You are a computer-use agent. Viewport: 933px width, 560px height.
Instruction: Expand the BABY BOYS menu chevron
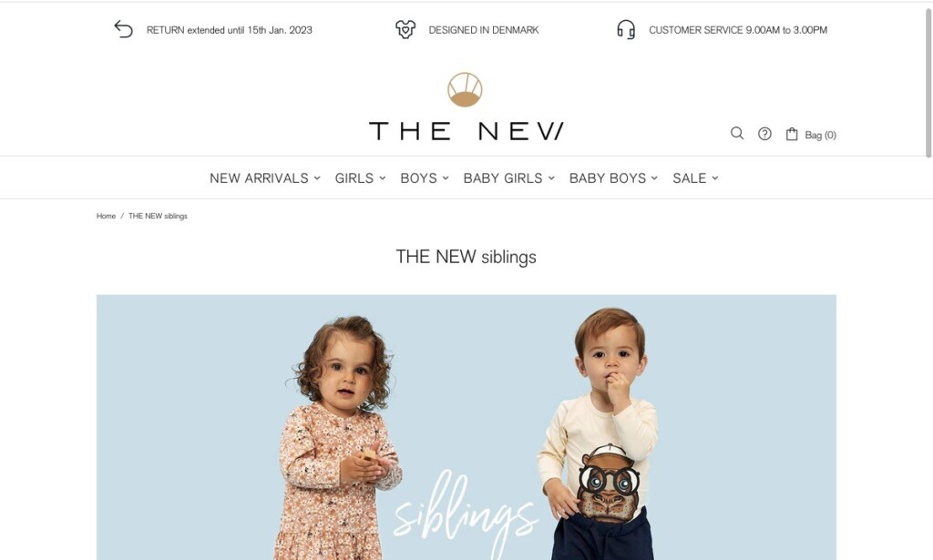(654, 178)
